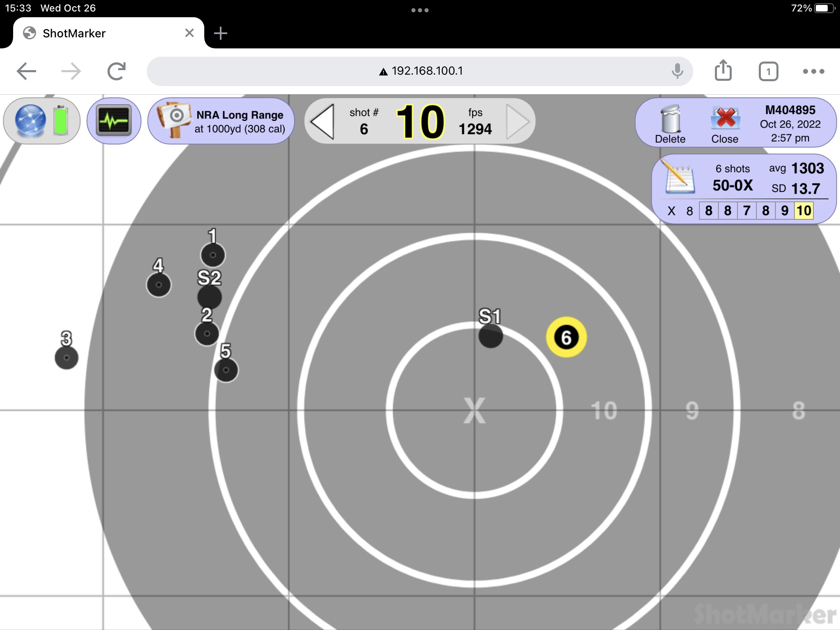Select score 7 in the shot list
840x630 pixels.
click(x=746, y=211)
